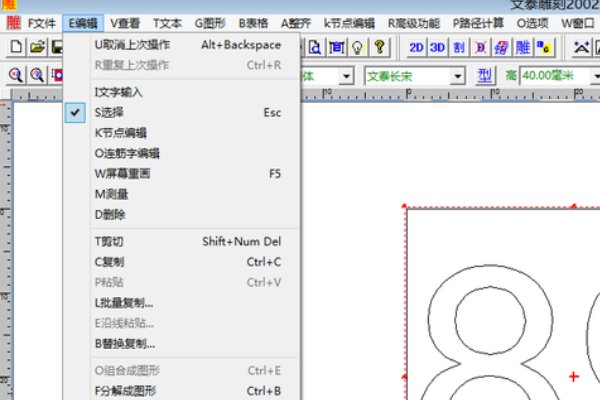Open a file with the folder icon

click(37, 47)
